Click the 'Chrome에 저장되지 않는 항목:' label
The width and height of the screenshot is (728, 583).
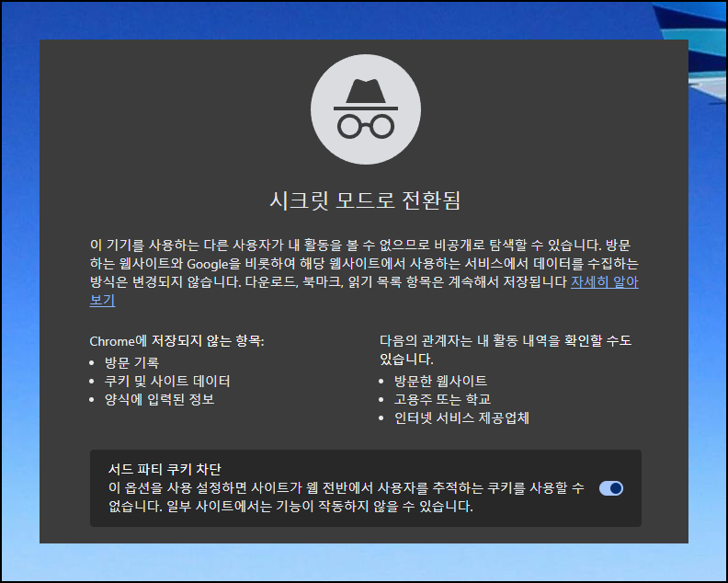176,341
